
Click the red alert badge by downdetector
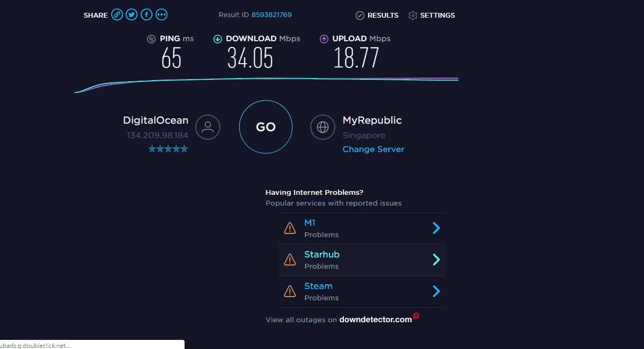click(416, 316)
